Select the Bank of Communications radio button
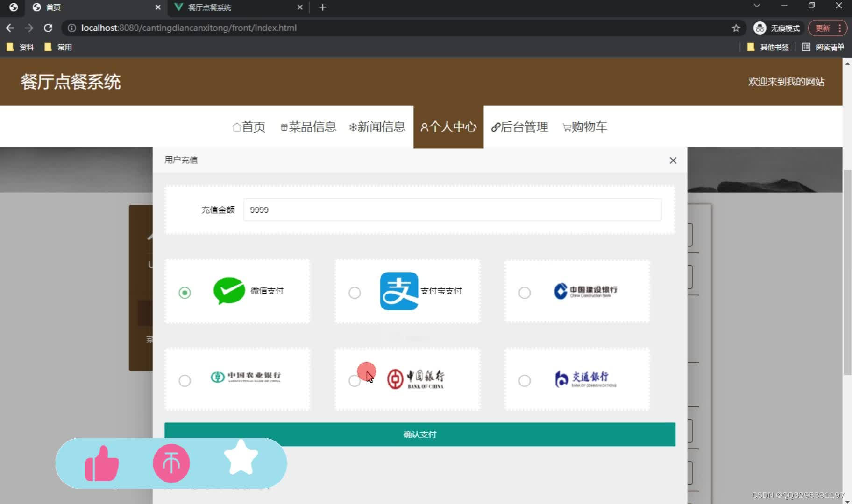This screenshot has height=504, width=852. (525, 381)
